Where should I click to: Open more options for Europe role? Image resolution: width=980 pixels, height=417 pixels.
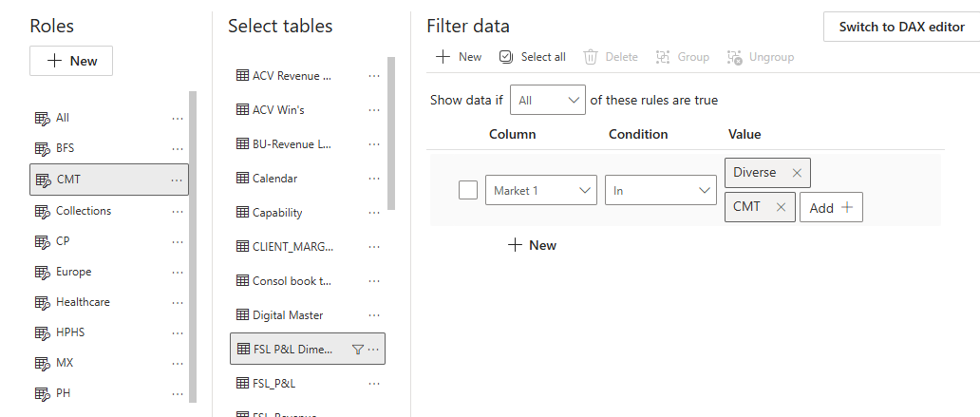[178, 272]
